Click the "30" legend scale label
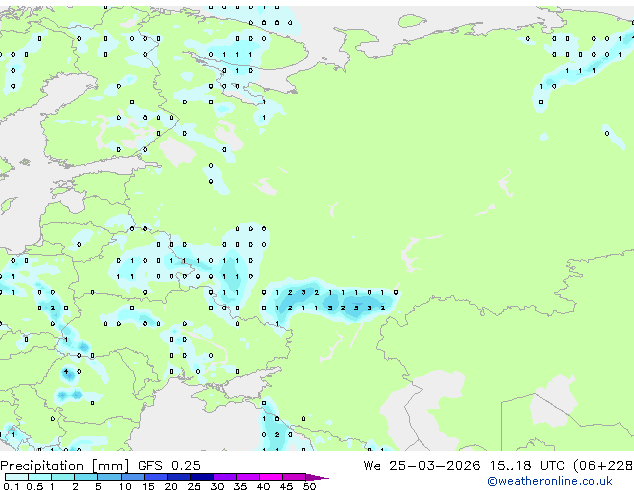 [x=217, y=486]
